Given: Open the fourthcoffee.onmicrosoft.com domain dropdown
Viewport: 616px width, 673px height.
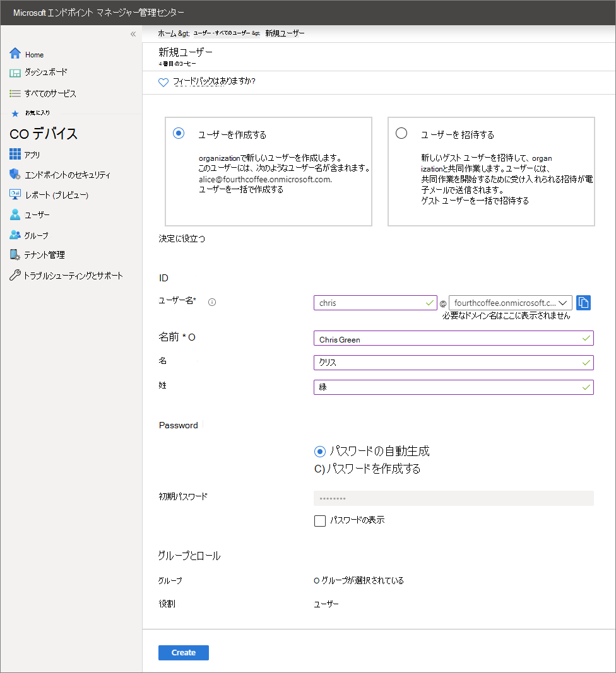Looking at the screenshot, I should 511,303.
